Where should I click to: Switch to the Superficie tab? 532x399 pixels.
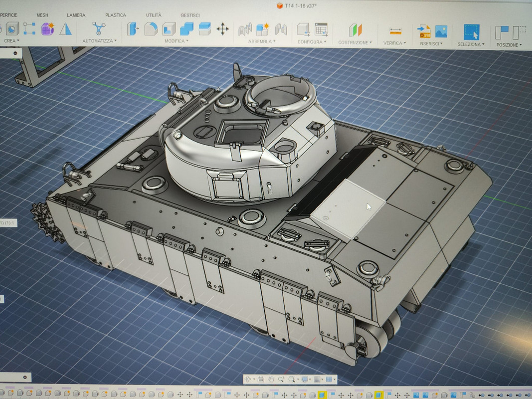[x=8, y=15]
